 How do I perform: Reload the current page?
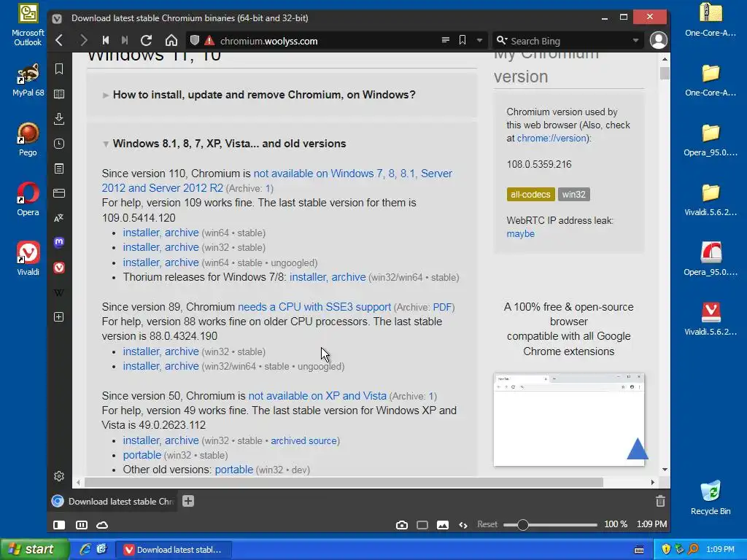[146, 41]
